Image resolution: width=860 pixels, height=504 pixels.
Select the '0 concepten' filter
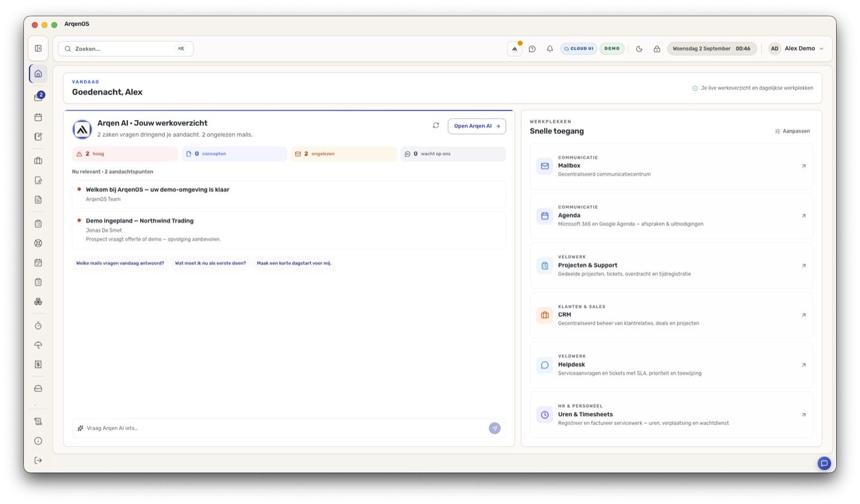click(234, 154)
